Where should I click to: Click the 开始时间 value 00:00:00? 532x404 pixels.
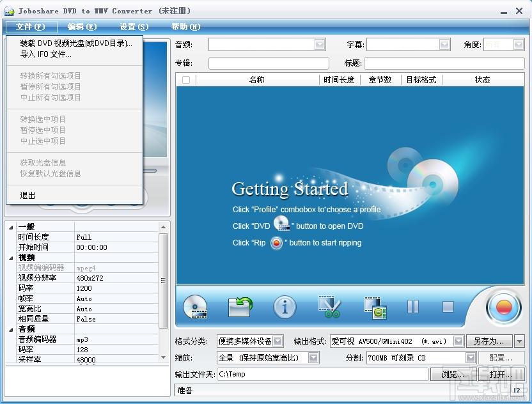(x=116, y=247)
